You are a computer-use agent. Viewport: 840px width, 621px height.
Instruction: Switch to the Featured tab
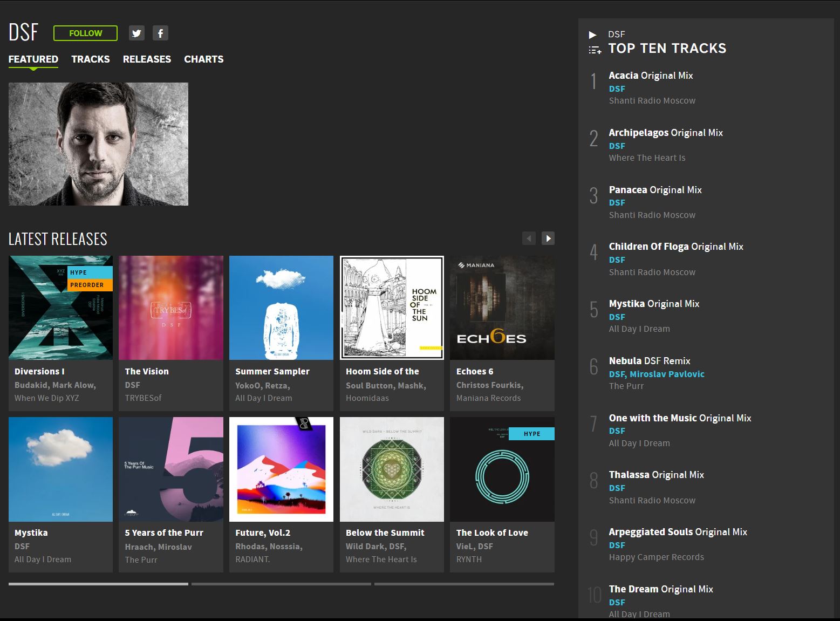33,59
